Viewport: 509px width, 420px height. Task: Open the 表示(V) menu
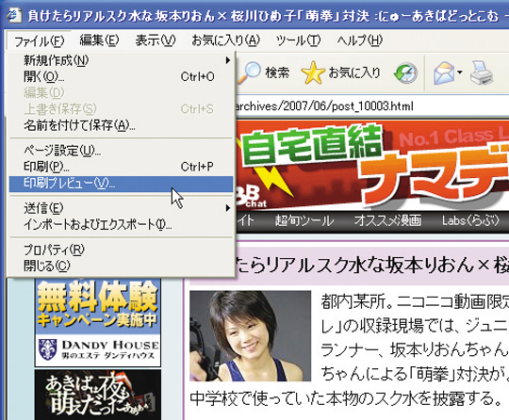pos(156,40)
